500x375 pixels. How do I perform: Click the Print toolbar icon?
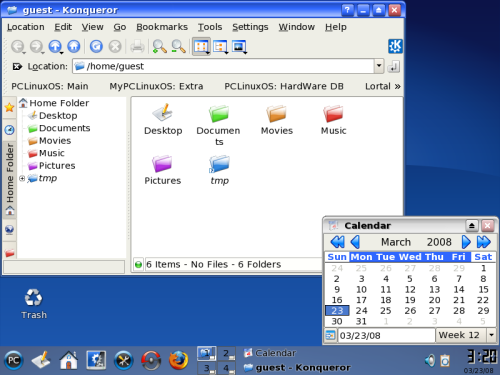pos(137,46)
